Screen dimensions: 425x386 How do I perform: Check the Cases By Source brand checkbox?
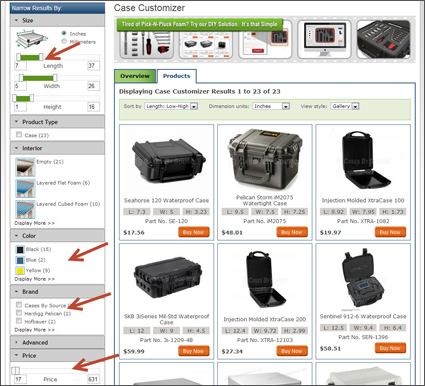pyautogui.click(x=19, y=305)
